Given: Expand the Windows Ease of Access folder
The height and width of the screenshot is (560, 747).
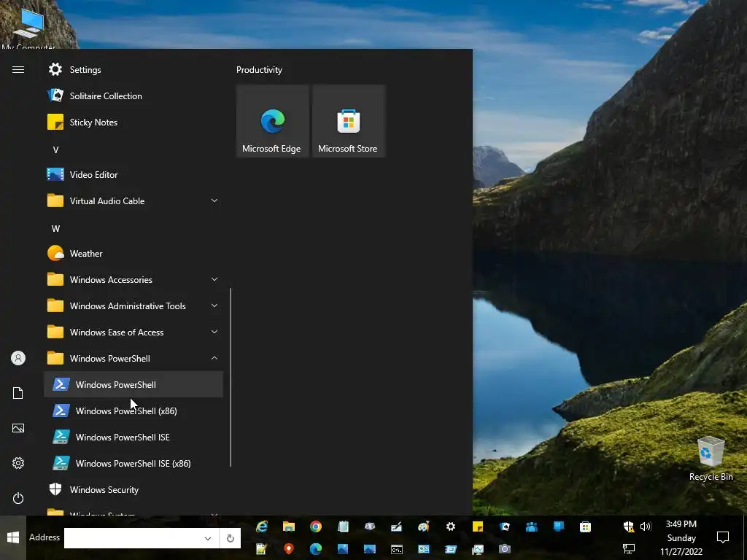Looking at the screenshot, I should 214,332.
